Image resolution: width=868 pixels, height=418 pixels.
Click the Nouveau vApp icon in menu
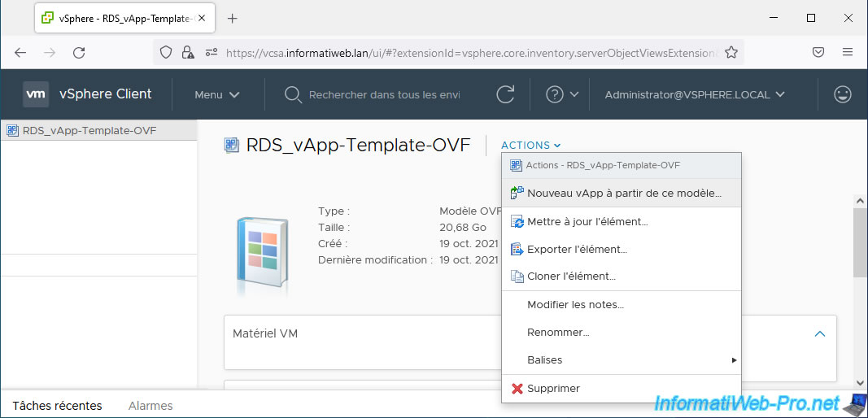pos(517,194)
